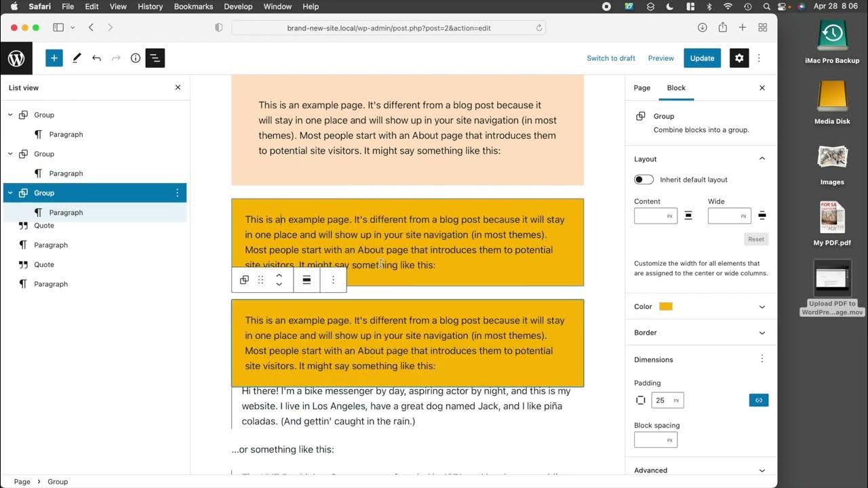Expand the Advanced panel

762,470
